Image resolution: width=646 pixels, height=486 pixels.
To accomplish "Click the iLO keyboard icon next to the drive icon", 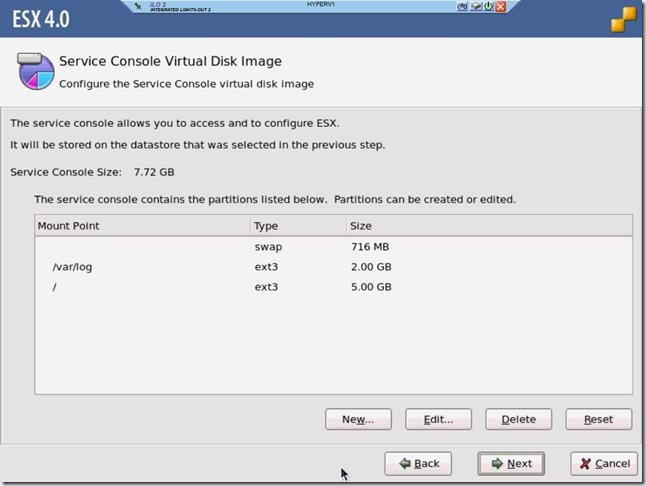I will click(x=462, y=6).
